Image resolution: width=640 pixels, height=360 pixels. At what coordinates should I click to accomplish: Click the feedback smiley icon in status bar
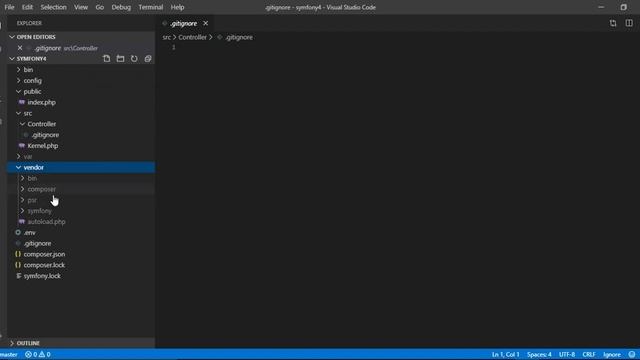(632, 354)
